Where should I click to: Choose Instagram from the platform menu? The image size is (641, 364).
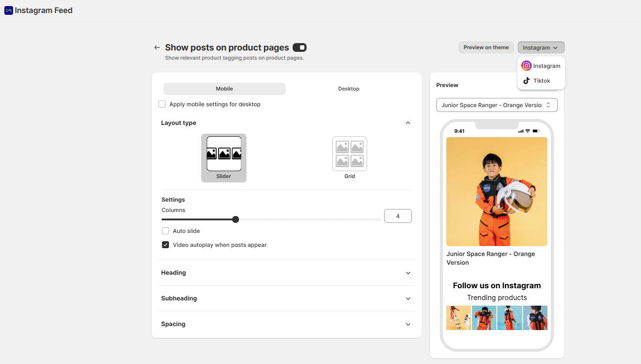click(x=541, y=66)
